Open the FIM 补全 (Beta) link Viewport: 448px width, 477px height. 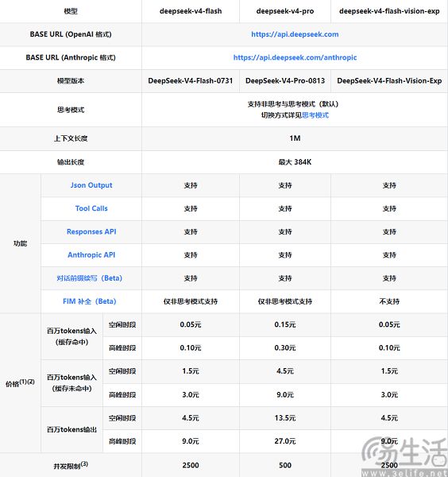(89, 301)
